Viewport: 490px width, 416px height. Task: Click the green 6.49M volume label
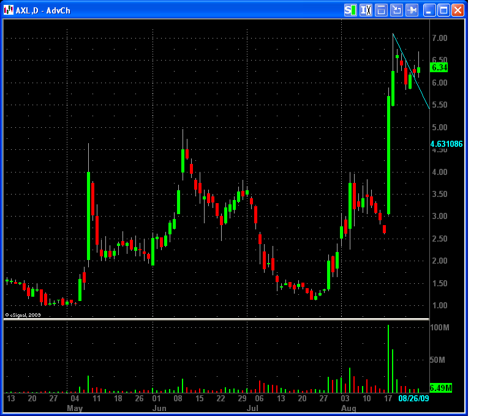pyautogui.click(x=440, y=388)
